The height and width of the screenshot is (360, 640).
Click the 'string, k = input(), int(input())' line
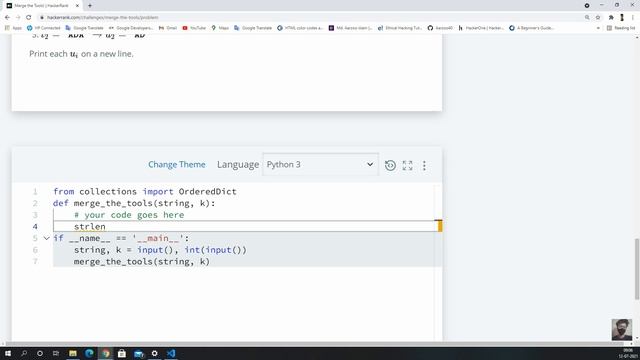(x=160, y=250)
